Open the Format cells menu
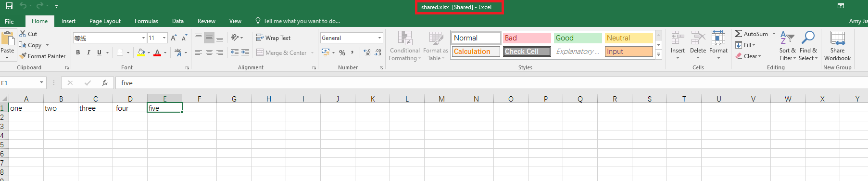868x181 pixels. pos(718,45)
